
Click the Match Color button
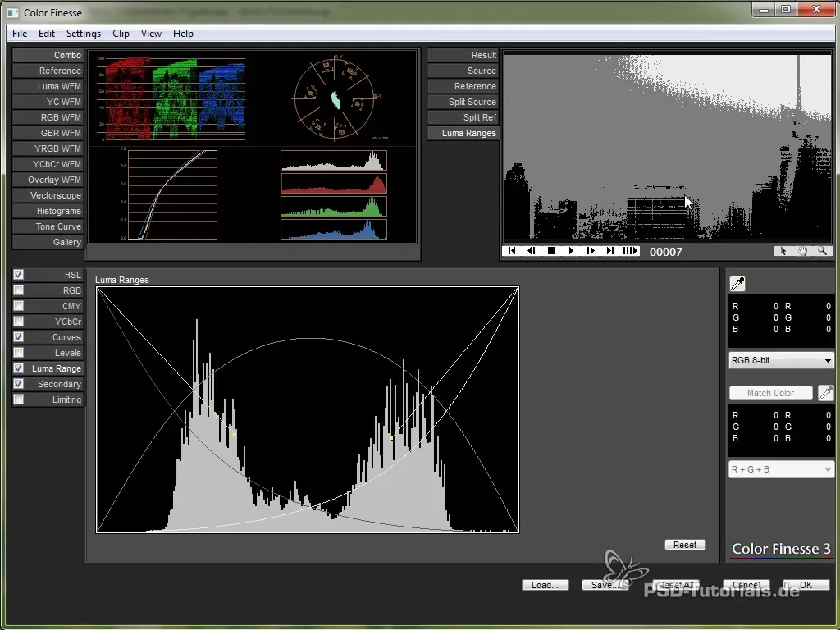(771, 393)
